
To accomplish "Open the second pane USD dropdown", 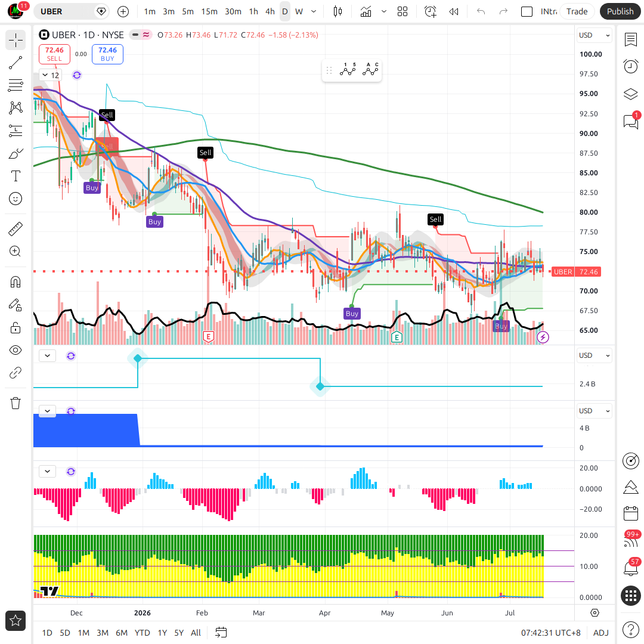I will tap(595, 355).
